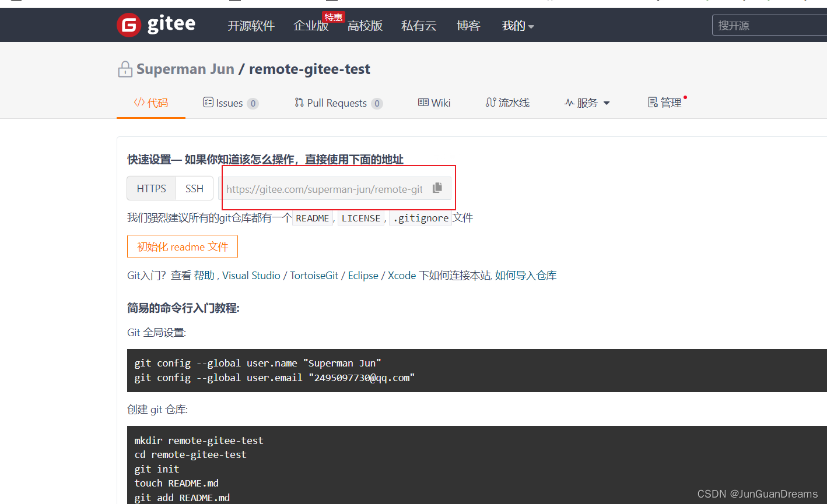
Task: Click the checklist icon beside Issues
Action: (209, 103)
